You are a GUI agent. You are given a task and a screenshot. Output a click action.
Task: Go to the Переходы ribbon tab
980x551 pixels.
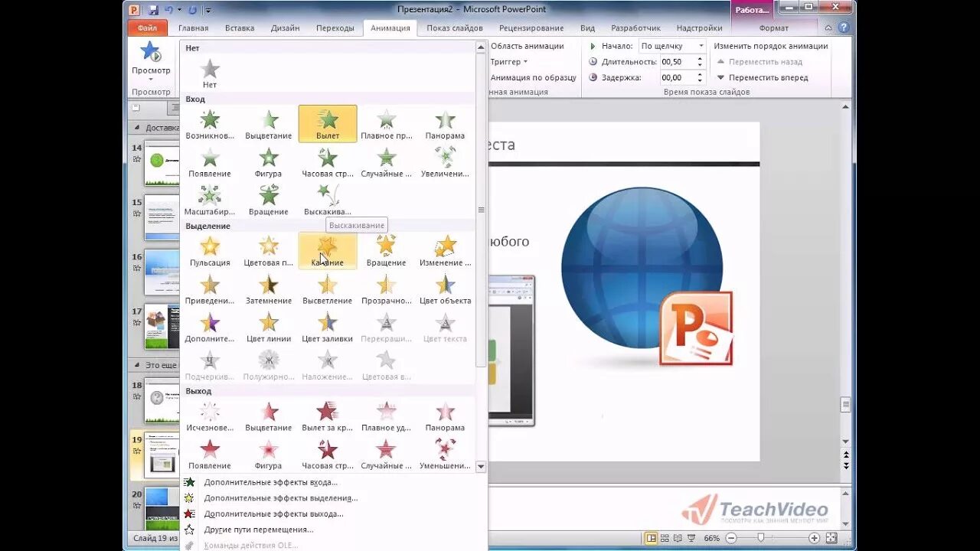coord(335,28)
